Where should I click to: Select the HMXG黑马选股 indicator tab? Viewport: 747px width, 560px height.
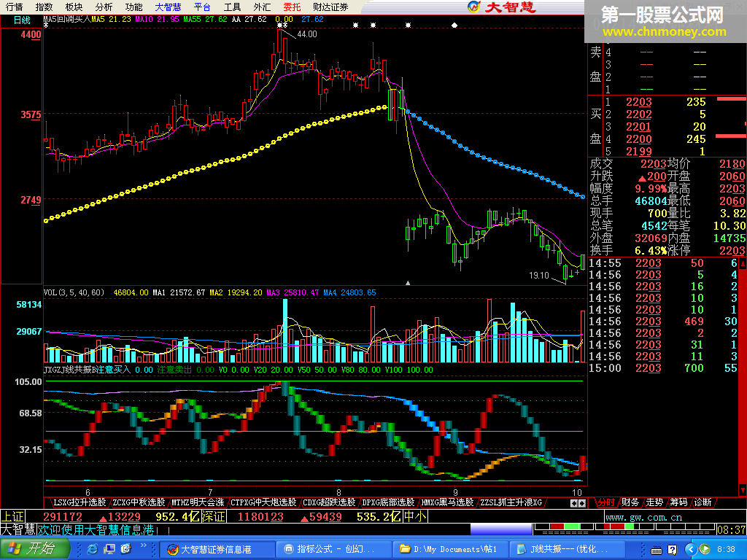(x=447, y=502)
